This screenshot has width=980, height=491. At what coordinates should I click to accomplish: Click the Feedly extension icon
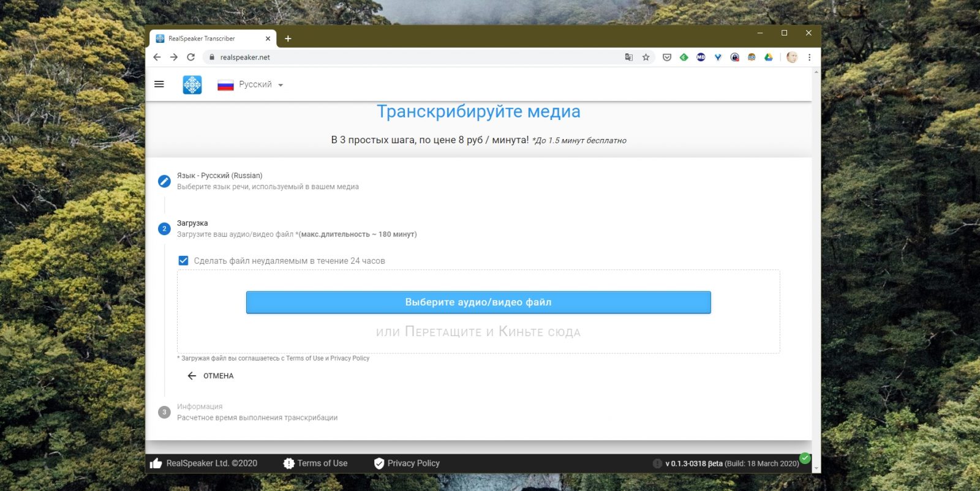(684, 57)
